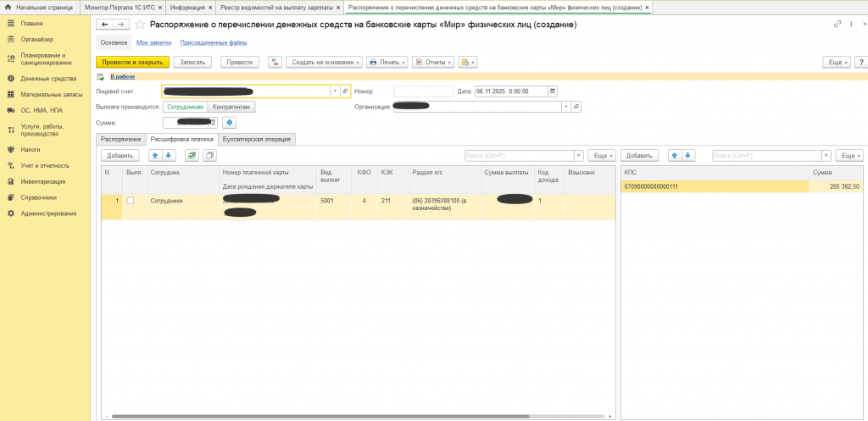Switch to the Бухгалтерская операция tab
This screenshot has height=421, width=868.
(x=257, y=140)
